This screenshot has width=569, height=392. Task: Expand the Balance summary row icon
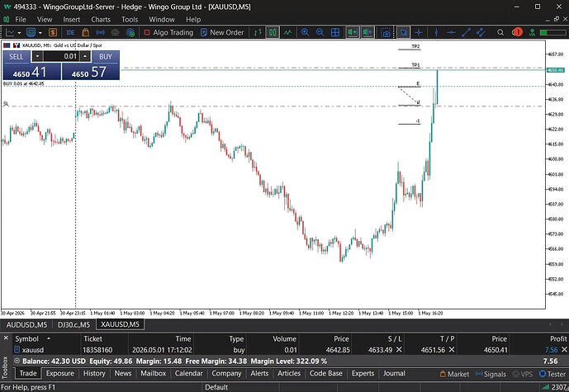tap(17, 361)
